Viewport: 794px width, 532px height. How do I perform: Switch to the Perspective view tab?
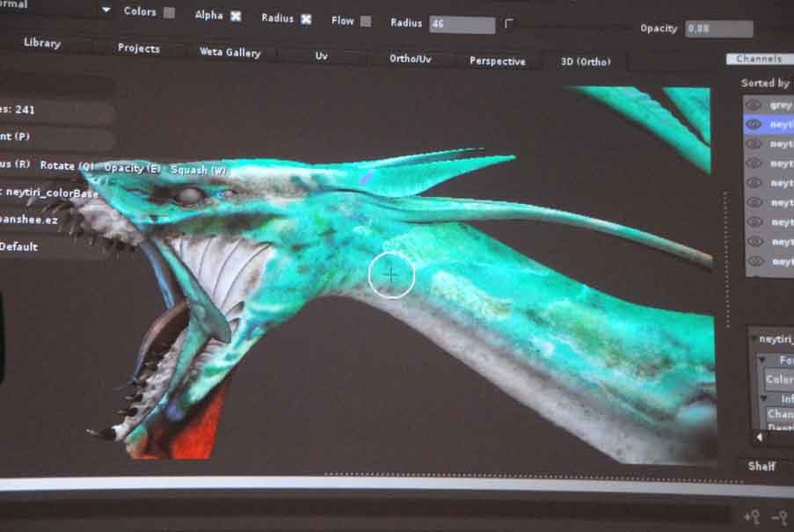point(498,62)
